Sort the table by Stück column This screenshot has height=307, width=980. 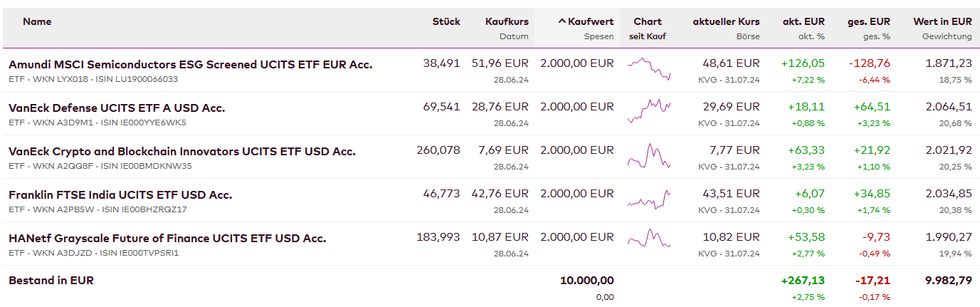click(446, 22)
